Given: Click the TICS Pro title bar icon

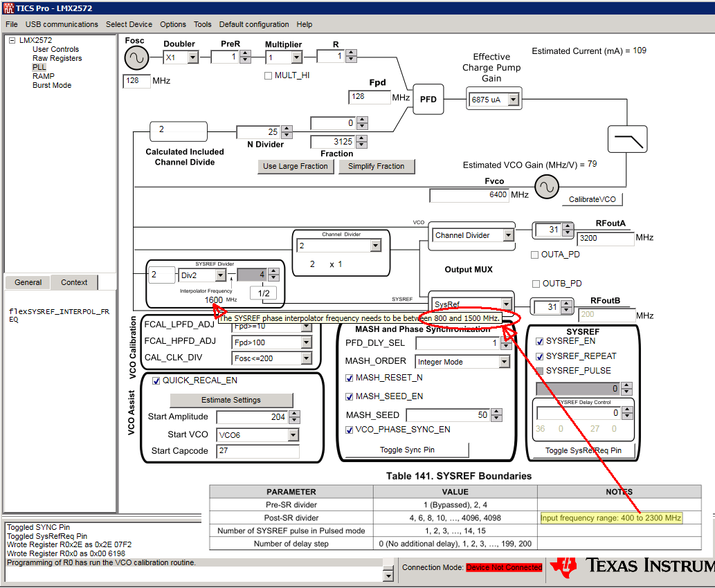Looking at the screenshot, I should tap(8, 8).
